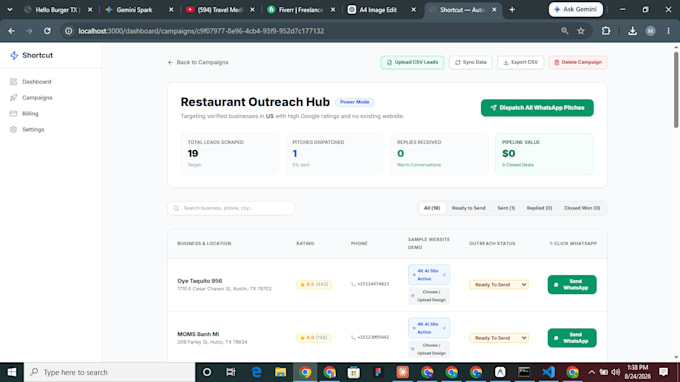This screenshot has height=382, width=680.
Task: Click the Pipeline Value card
Action: pos(544,153)
